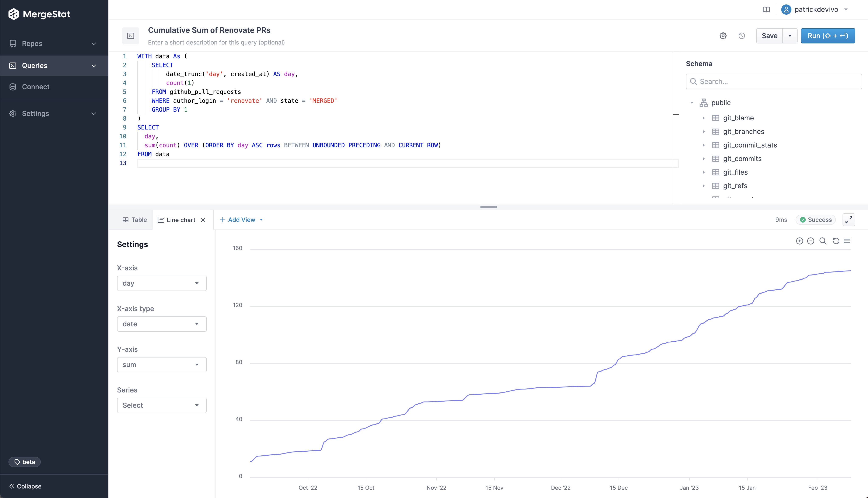Viewport: 868px width, 498px height.
Task: Open documentation book icon
Action: [x=766, y=10]
